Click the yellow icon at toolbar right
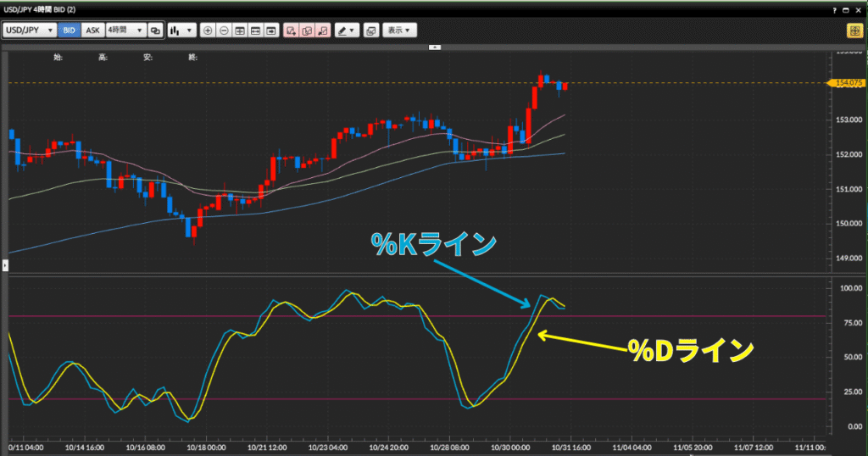 click(x=854, y=31)
